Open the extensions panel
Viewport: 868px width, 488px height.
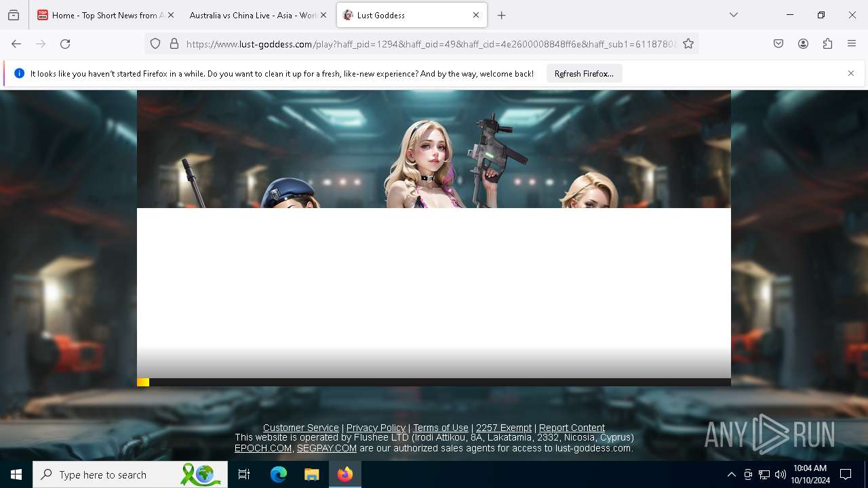click(827, 44)
